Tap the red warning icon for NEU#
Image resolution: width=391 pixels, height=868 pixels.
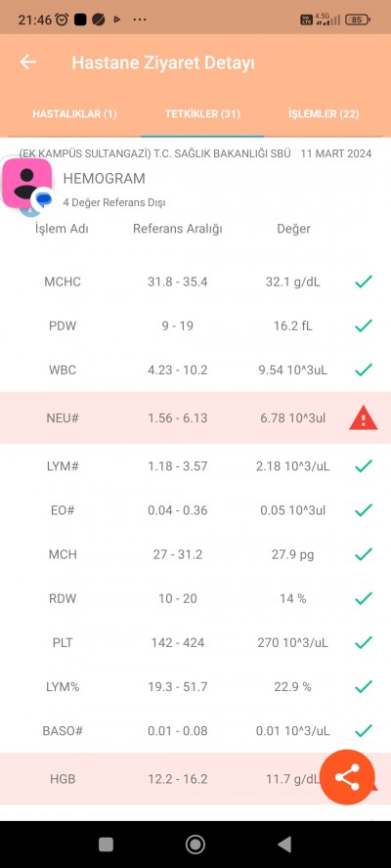coord(364,418)
